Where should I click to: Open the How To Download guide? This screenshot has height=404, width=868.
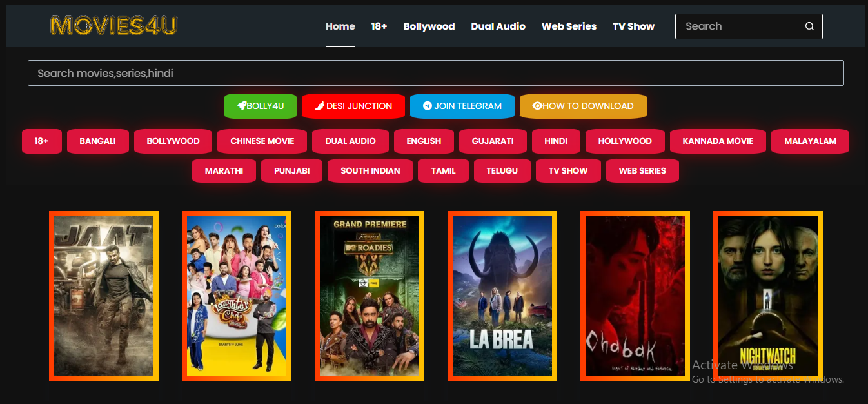(583, 106)
